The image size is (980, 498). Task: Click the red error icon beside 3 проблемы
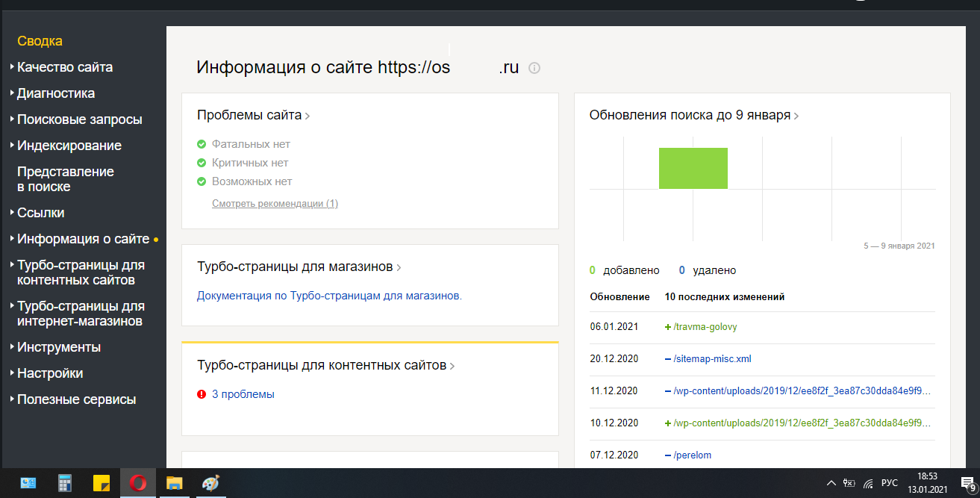(202, 394)
